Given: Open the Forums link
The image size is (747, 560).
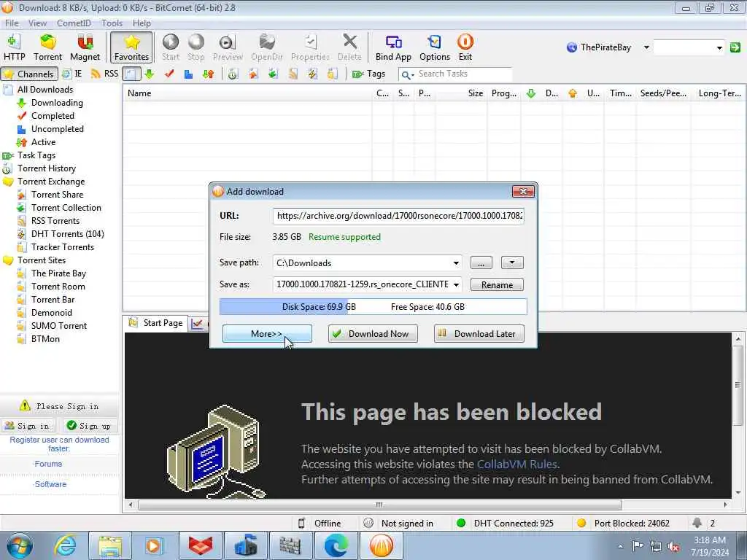Looking at the screenshot, I should (48, 464).
